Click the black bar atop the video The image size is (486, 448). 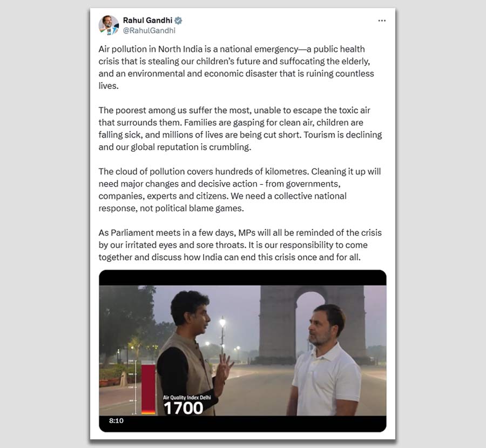(242, 278)
